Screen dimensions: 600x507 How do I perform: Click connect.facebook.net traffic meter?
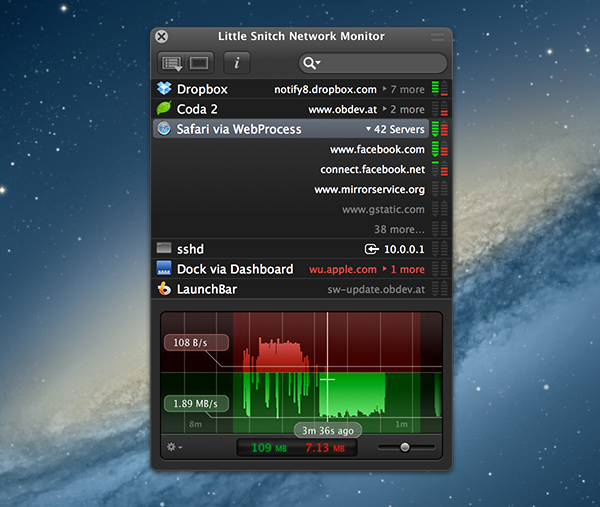[x=440, y=169]
